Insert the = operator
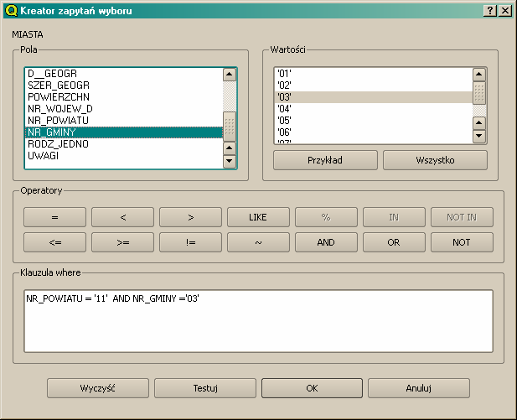This screenshot has width=517, height=420. (x=54, y=217)
